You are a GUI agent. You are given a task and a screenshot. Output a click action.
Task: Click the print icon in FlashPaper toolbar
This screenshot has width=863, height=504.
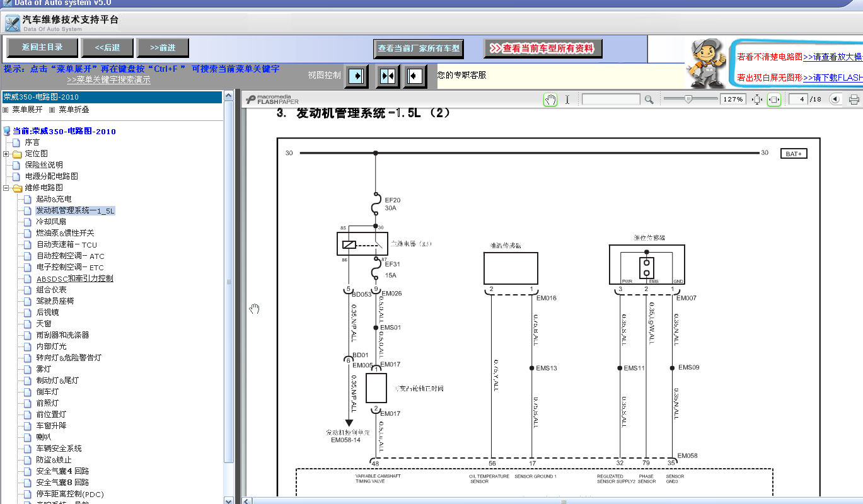[x=854, y=100]
